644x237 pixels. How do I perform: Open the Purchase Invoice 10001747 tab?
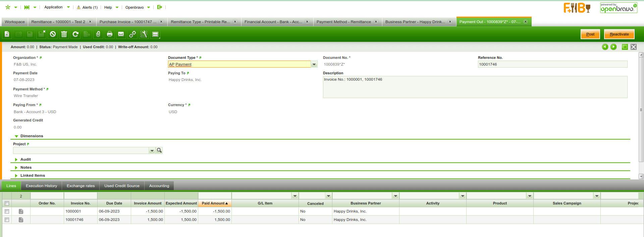tap(128, 22)
